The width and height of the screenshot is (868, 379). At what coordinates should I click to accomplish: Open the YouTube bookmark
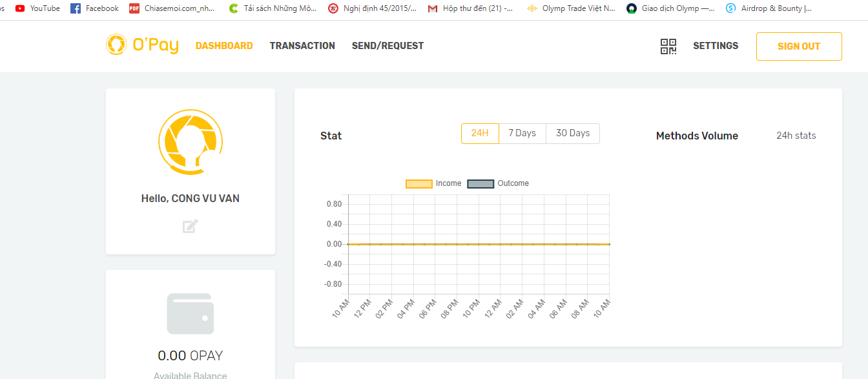pos(37,8)
